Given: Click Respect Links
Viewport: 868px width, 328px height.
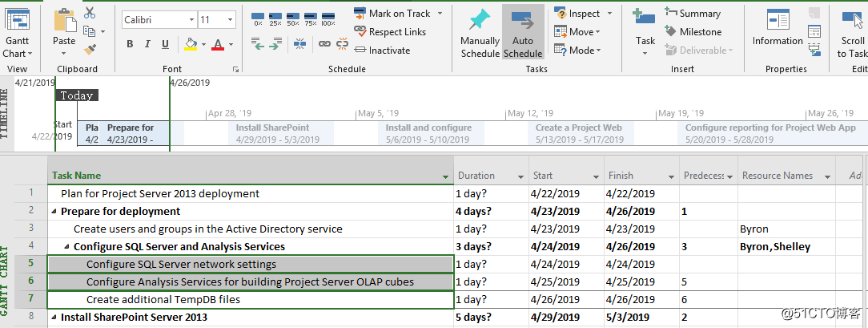Looking at the screenshot, I should click(x=390, y=31).
